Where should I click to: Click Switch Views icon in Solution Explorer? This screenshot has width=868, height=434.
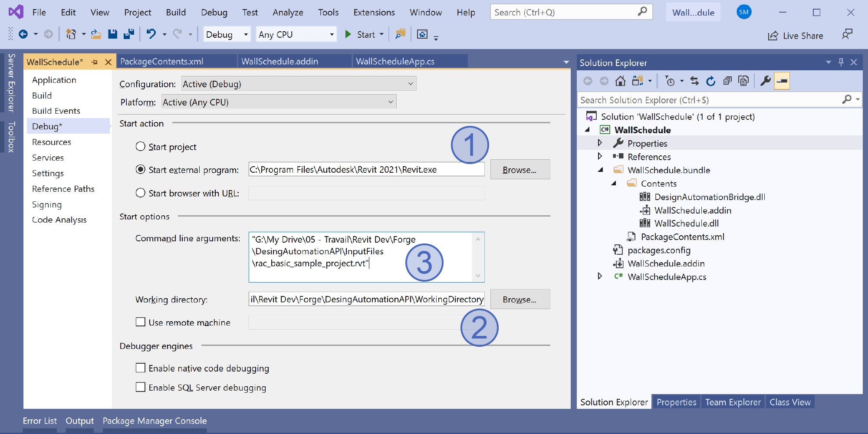point(638,81)
